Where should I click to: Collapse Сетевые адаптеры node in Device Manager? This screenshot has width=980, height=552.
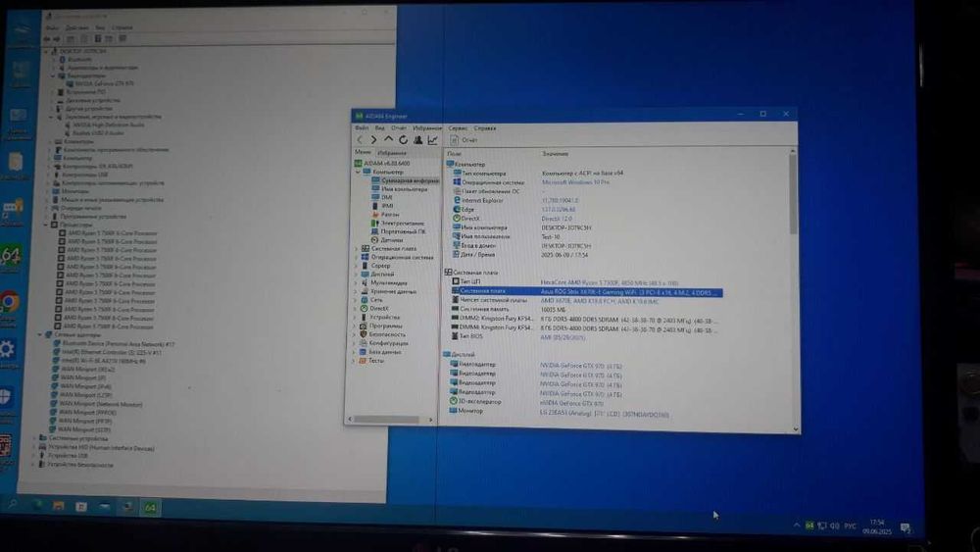(40, 335)
